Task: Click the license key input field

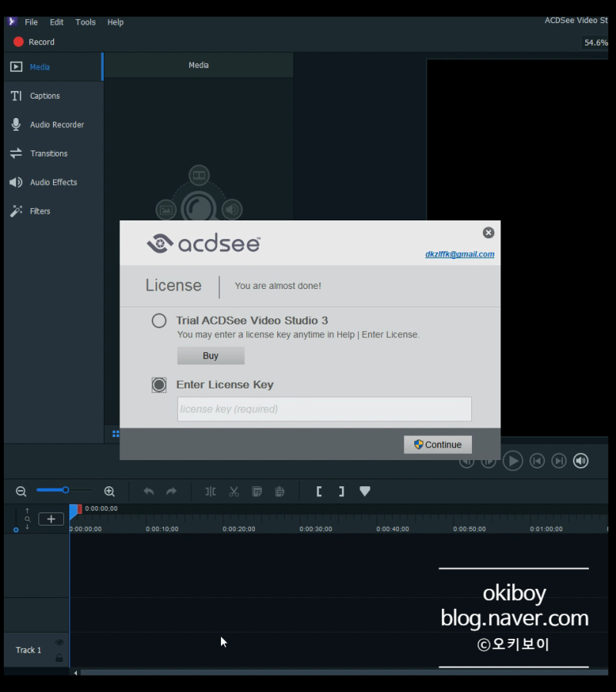Action: 324,409
